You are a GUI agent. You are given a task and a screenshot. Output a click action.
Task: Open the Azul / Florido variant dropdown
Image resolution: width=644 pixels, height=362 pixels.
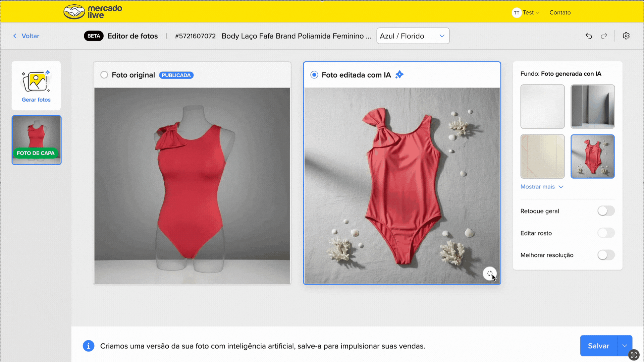(413, 36)
